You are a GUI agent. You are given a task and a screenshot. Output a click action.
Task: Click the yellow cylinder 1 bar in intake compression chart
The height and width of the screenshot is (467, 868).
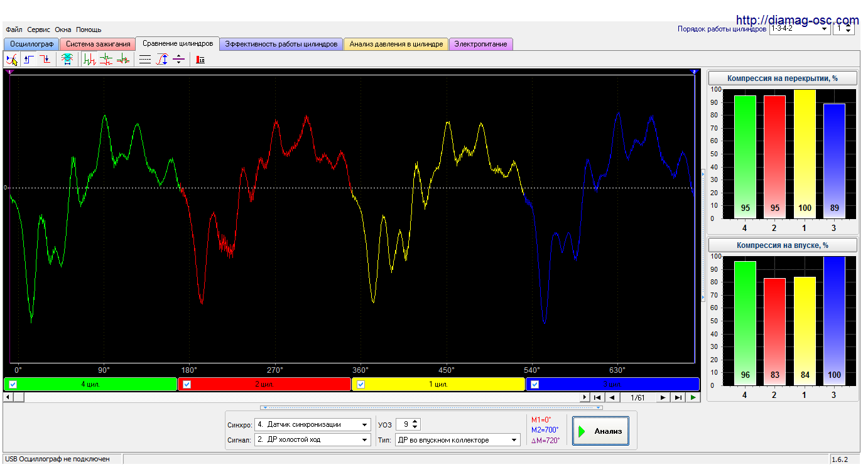pos(805,331)
